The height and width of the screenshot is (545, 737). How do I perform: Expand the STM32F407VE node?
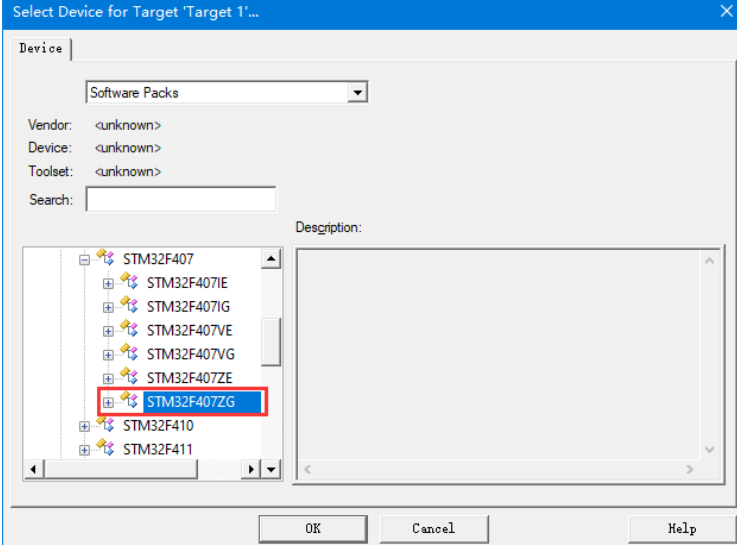point(108,331)
